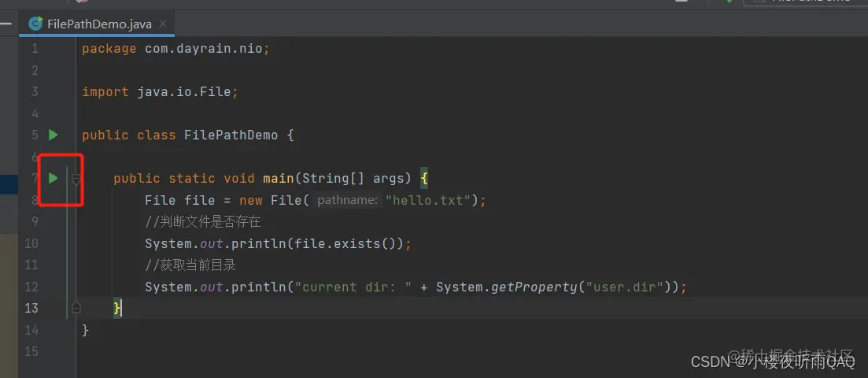Click 'System.out.println' on line 10

[216, 243]
